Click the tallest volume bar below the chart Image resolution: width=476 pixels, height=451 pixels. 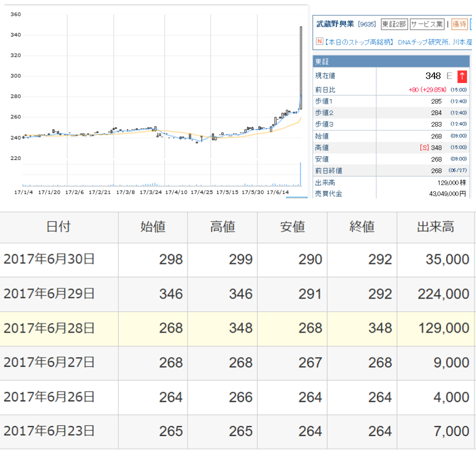pyautogui.click(x=301, y=175)
